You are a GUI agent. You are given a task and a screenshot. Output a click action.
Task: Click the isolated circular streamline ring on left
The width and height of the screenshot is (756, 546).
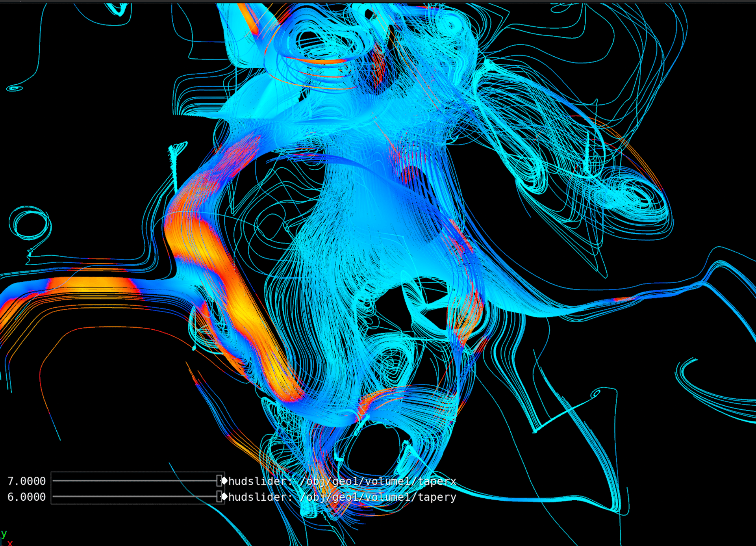tap(30, 224)
